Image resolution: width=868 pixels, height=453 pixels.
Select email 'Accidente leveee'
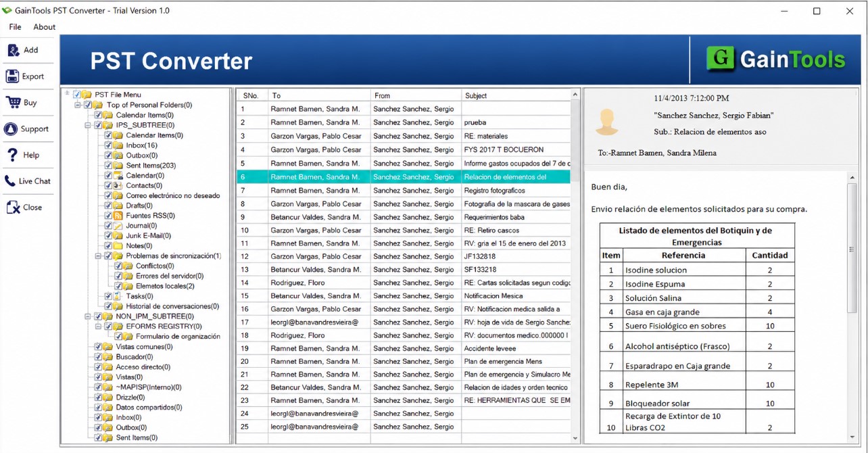[404, 348]
